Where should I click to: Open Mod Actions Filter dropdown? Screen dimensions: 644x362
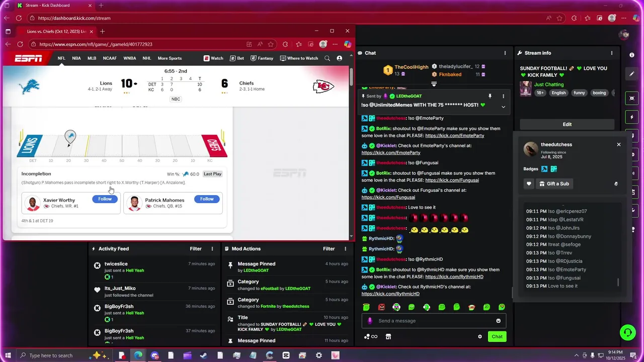(x=329, y=249)
